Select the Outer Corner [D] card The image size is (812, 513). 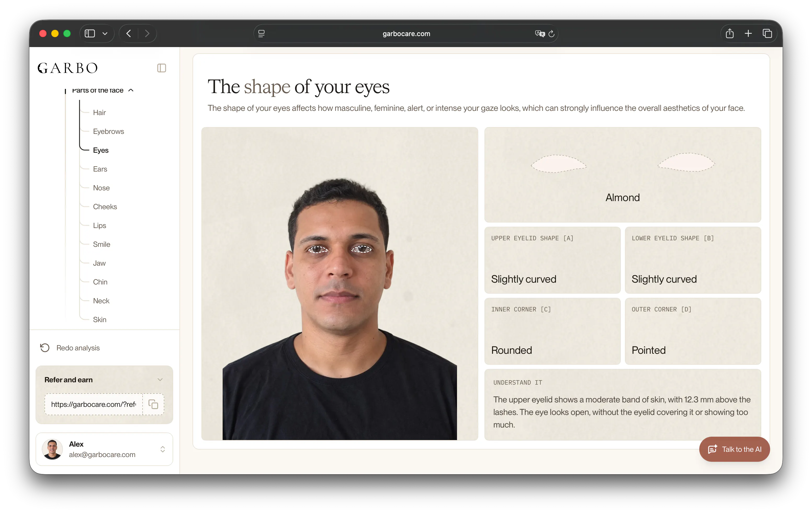coord(693,331)
